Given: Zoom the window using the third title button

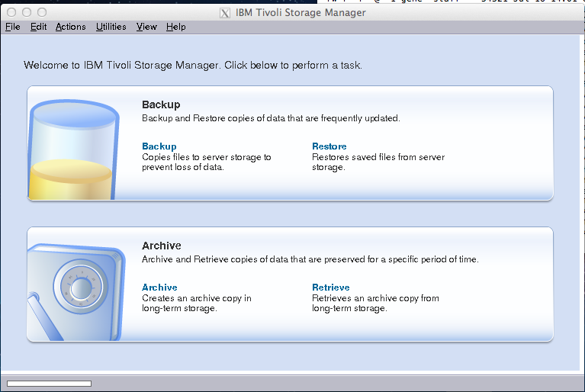Looking at the screenshot, I should coord(42,13).
